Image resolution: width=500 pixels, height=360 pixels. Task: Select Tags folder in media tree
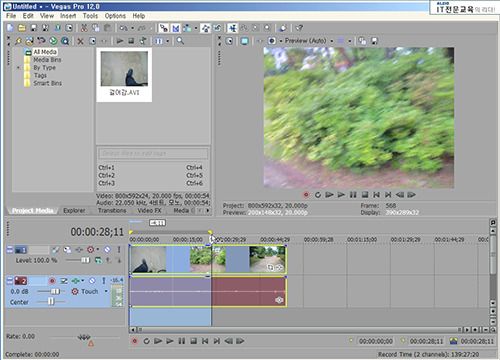pos(40,75)
